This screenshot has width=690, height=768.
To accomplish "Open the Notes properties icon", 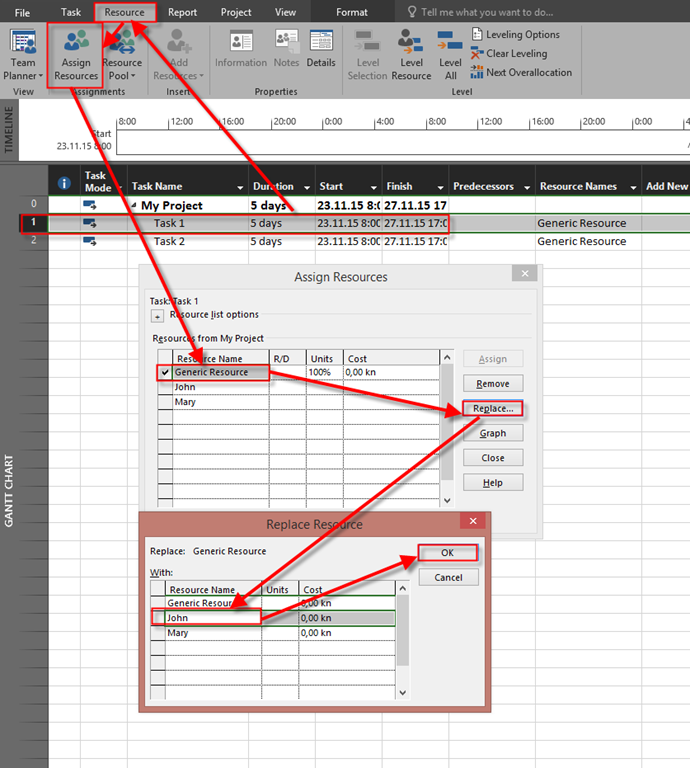I will click(287, 48).
